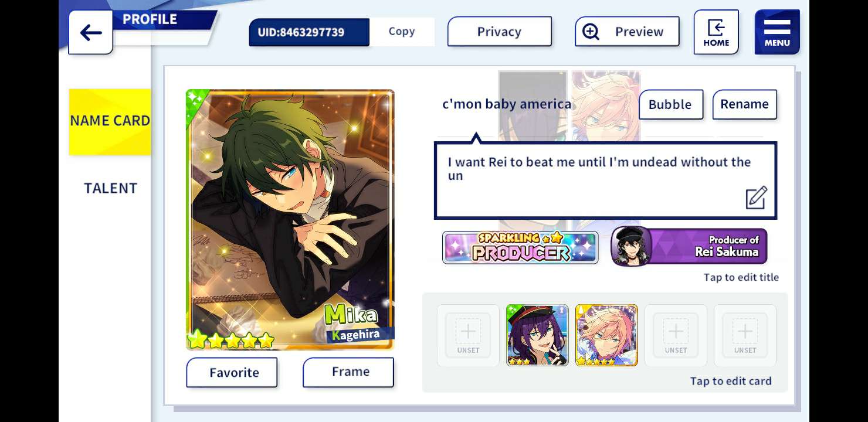Select the purple-haired character card thumbnail

[537, 335]
